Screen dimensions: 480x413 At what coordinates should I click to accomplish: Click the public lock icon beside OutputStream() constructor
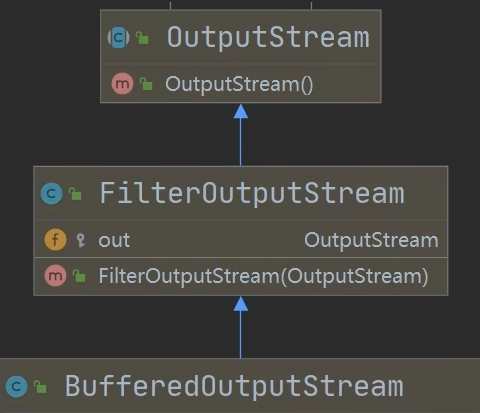pos(146,84)
